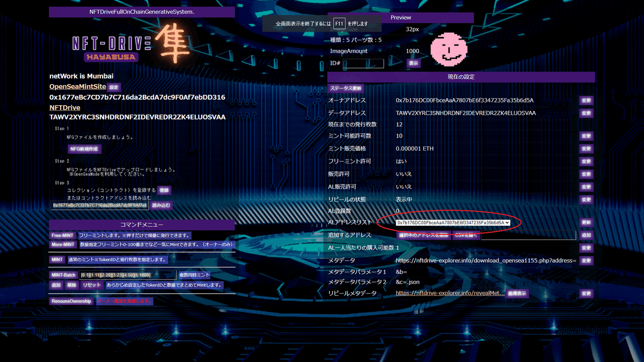Screen dimensions: 644x362
Task: Click the 登録 button to register collection
Action: coord(164,190)
